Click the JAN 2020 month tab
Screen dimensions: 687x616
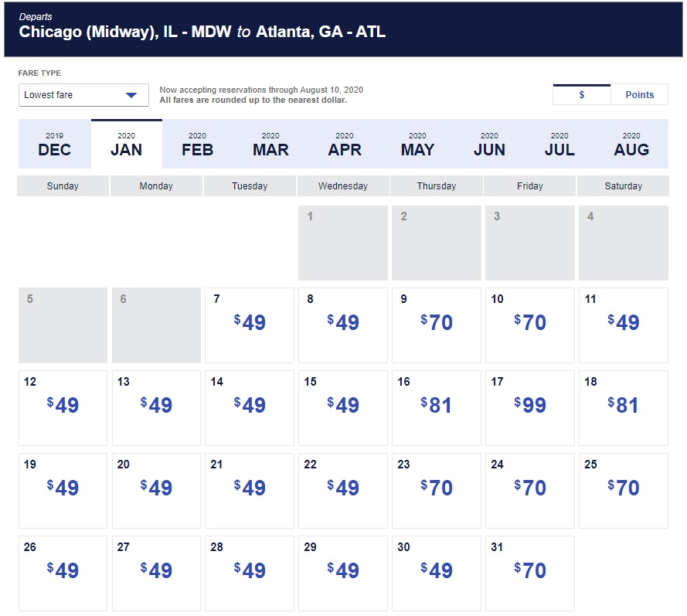126,145
